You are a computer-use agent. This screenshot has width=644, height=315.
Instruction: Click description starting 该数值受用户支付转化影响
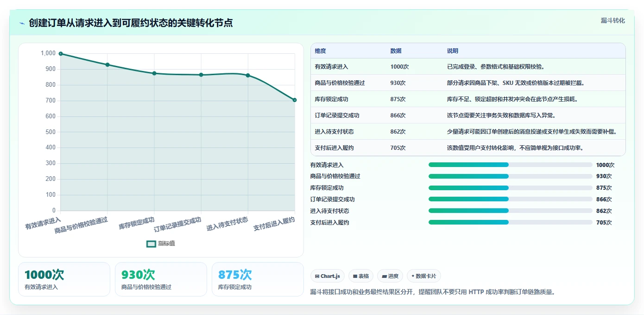coord(515,148)
